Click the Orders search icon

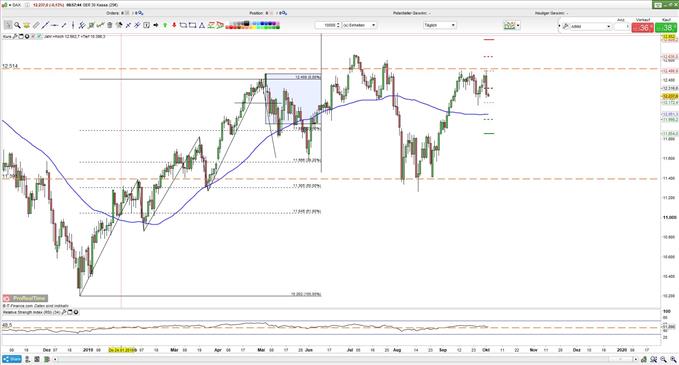point(140,13)
